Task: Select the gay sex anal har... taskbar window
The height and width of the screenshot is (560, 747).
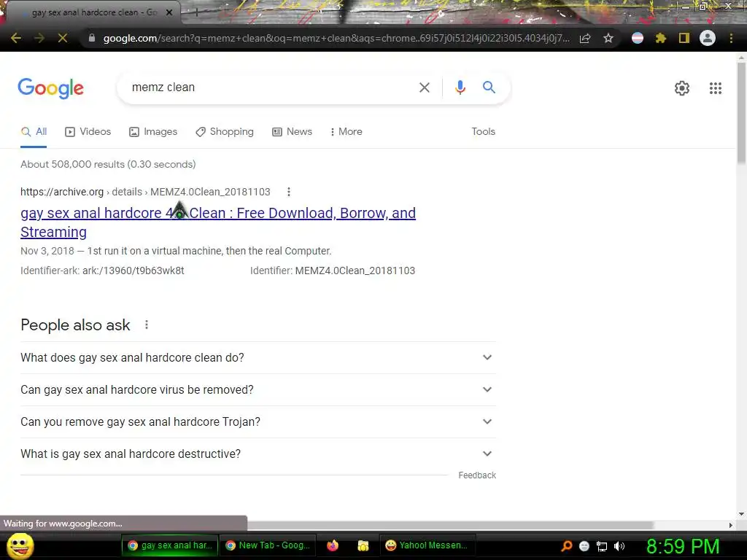Action: point(170,545)
